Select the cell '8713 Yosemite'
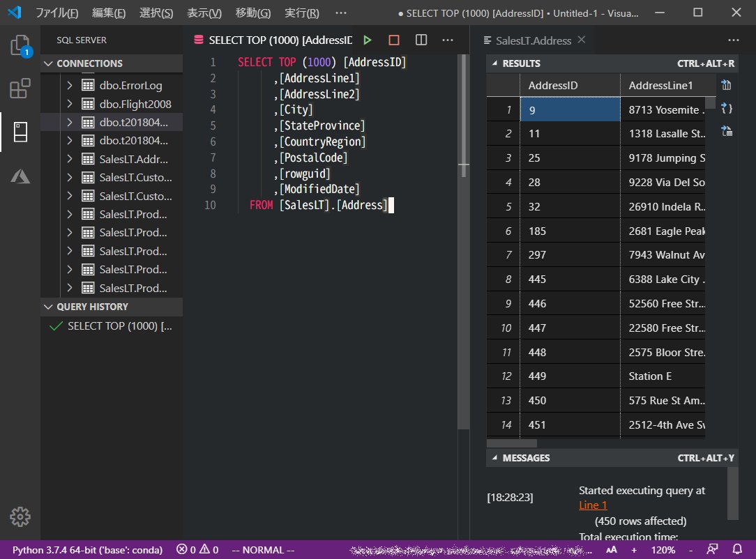 pyautogui.click(x=663, y=110)
